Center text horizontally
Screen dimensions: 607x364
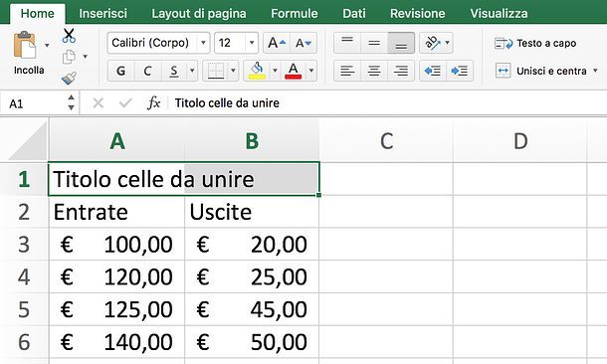coord(374,71)
